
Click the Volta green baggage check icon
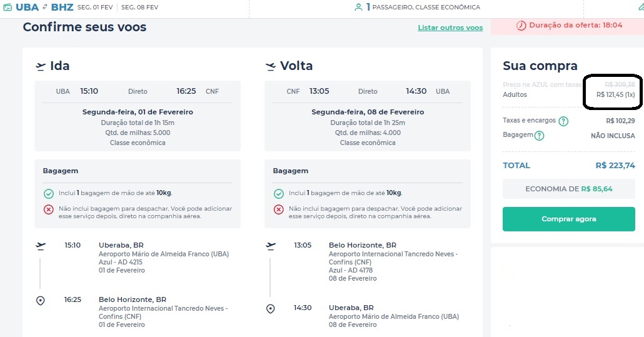[x=278, y=193]
